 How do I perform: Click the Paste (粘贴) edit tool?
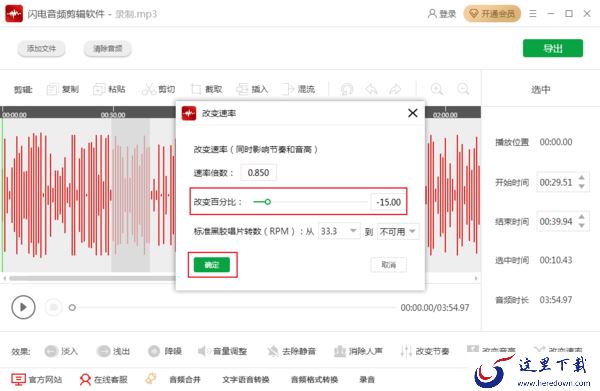[x=109, y=89]
